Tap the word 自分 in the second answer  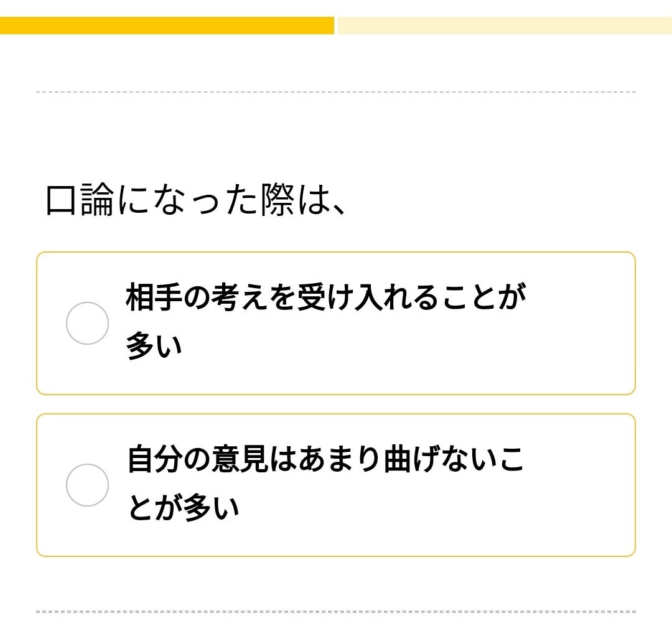point(154,460)
